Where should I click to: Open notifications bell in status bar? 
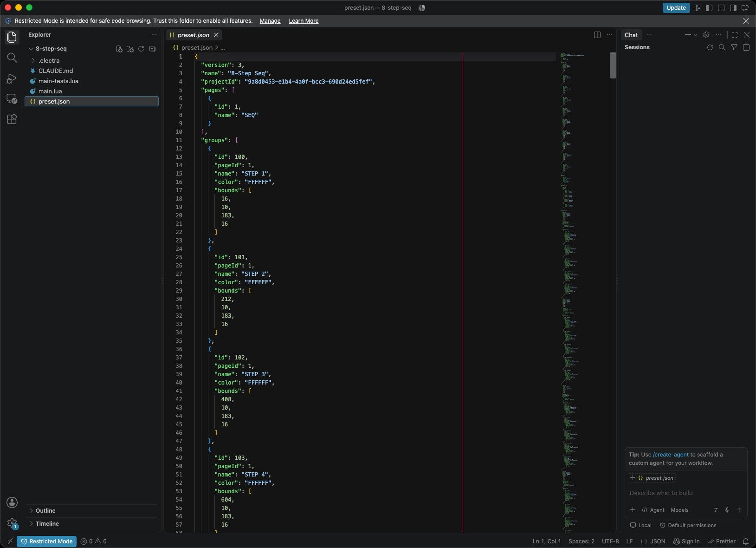[x=746, y=541]
